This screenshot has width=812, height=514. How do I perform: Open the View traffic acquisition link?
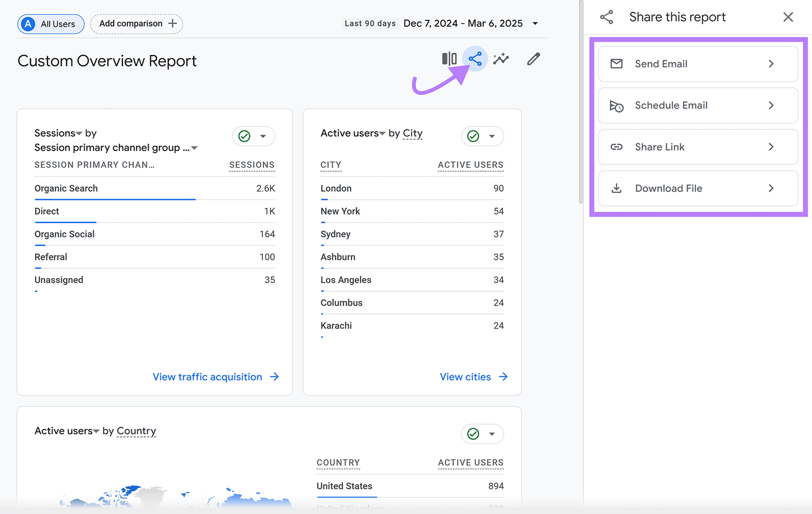[x=208, y=376]
